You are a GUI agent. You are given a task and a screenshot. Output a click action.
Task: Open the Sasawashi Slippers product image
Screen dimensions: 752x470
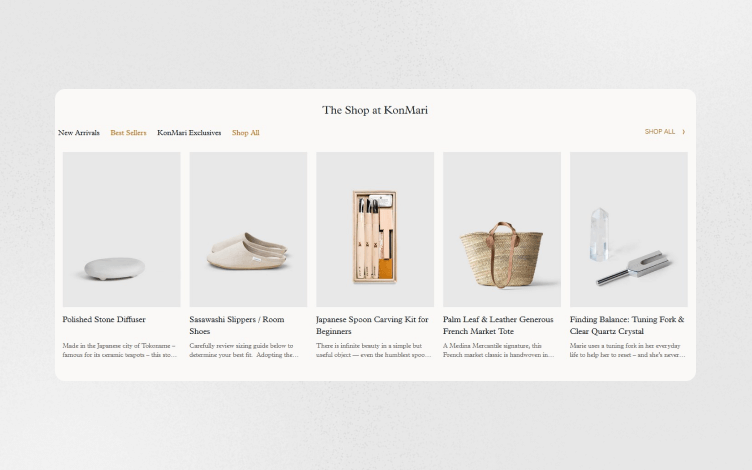click(248, 229)
